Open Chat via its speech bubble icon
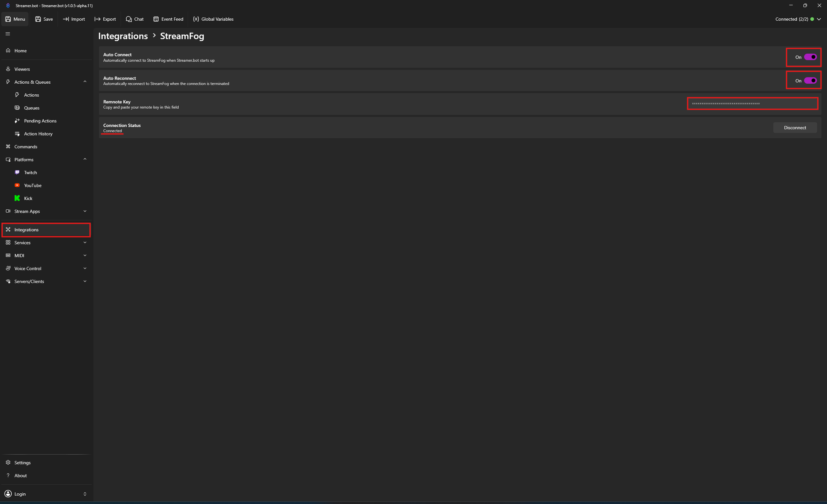Viewport: 827px width, 504px height. point(129,19)
